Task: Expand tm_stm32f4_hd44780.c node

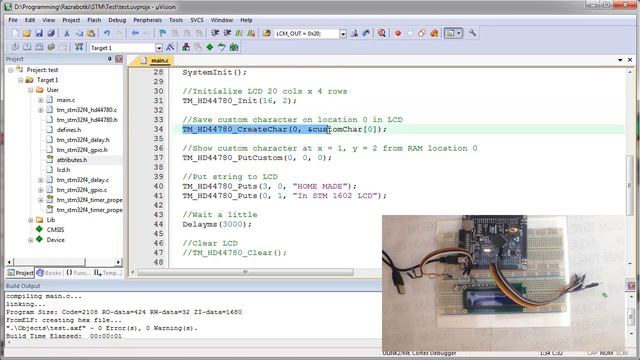Action: click(x=40, y=110)
